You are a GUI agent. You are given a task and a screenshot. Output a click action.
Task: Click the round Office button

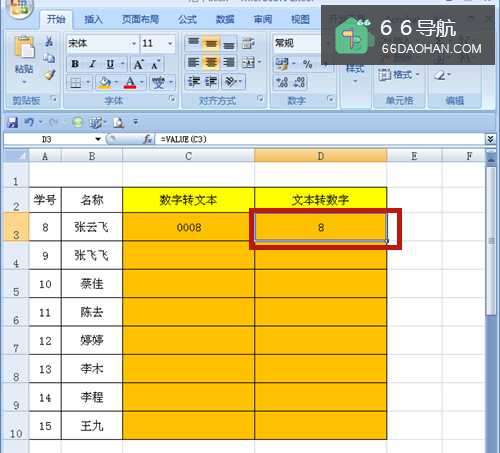click(x=19, y=7)
